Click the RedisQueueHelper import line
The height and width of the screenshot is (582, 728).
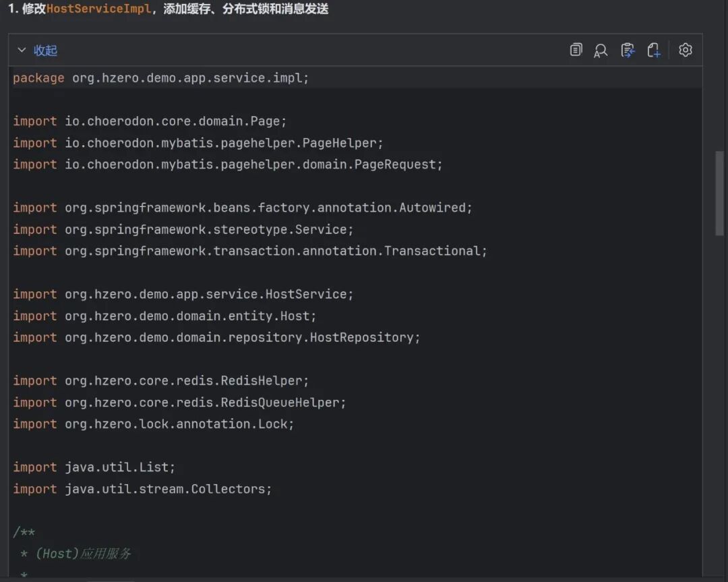point(179,403)
